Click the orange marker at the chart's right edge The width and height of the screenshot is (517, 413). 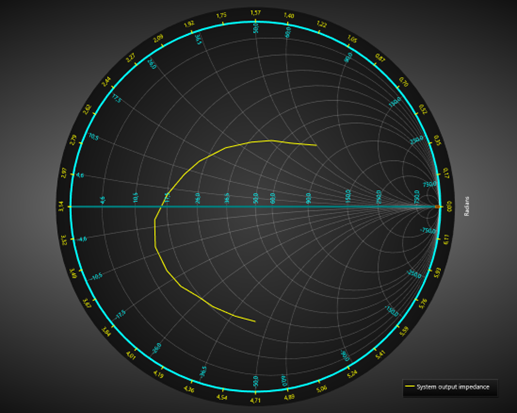(437, 207)
